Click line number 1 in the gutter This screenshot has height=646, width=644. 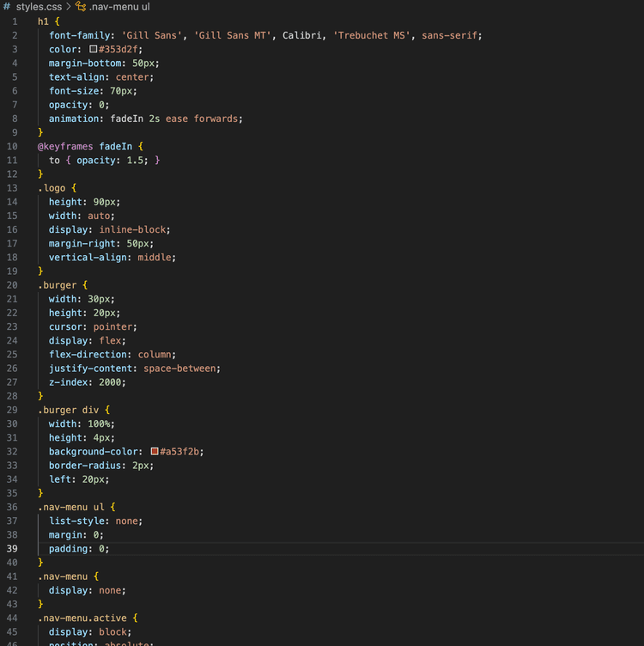pyautogui.click(x=14, y=21)
